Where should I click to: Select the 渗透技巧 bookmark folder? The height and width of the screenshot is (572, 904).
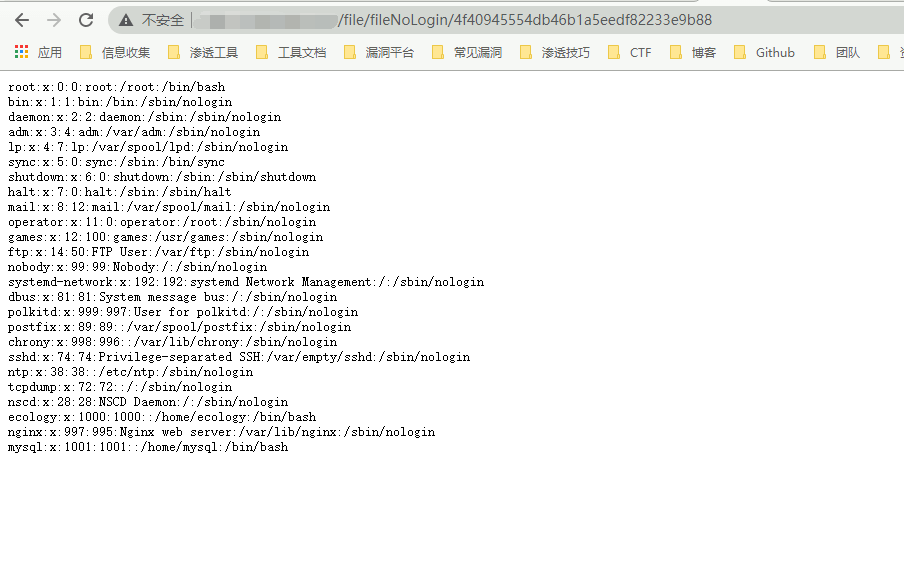click(x=555, y=52)
